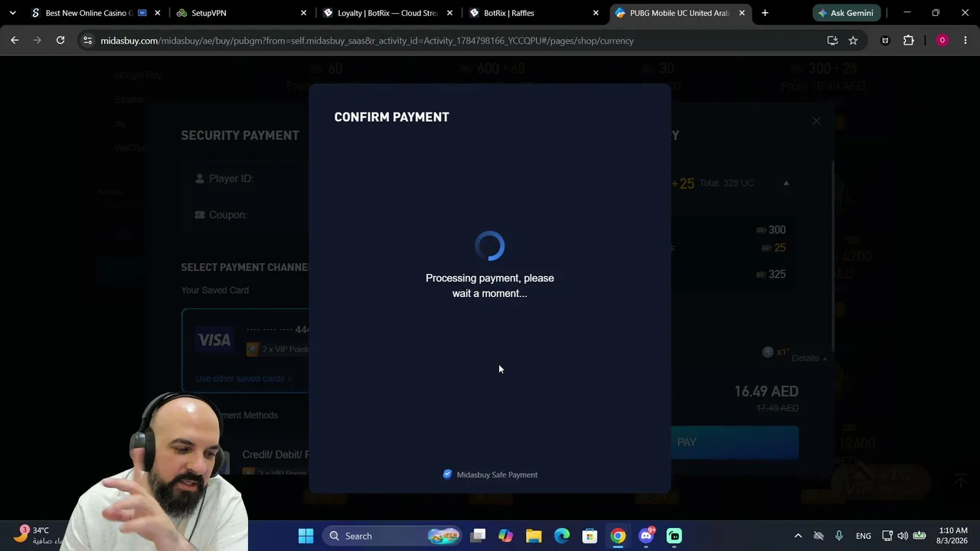This screenshot has width=980, height=551.
Task: Click the Midasbuy Safe Payment label
Action: [490, 474]
